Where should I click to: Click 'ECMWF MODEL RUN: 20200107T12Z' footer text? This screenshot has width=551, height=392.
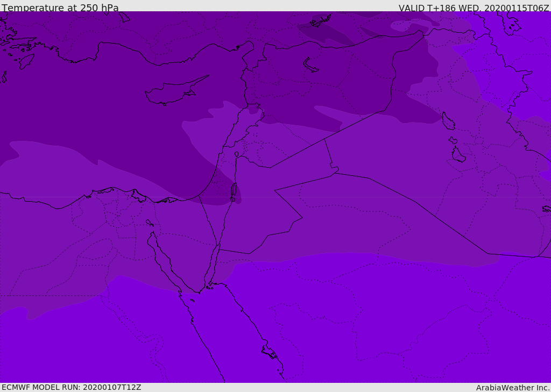pos(72,388)
